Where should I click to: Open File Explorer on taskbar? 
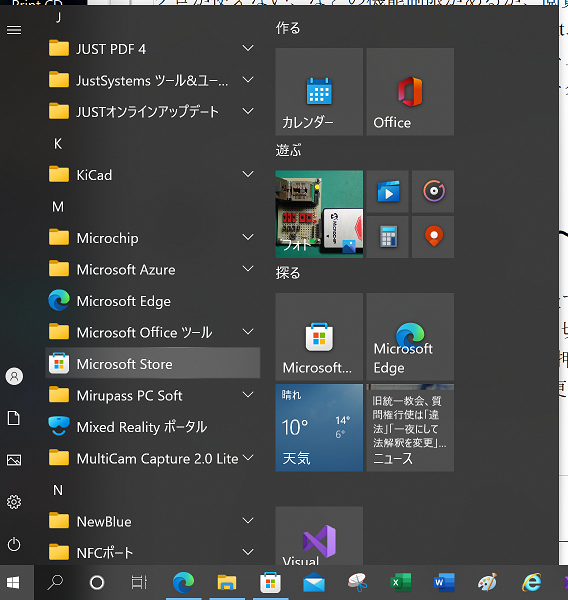click(x=227, y=583)
